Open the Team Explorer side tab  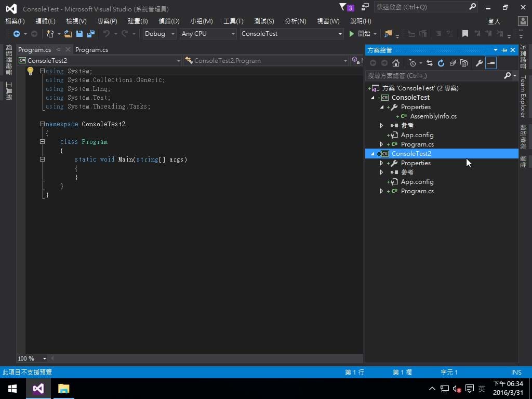(523, 96)
